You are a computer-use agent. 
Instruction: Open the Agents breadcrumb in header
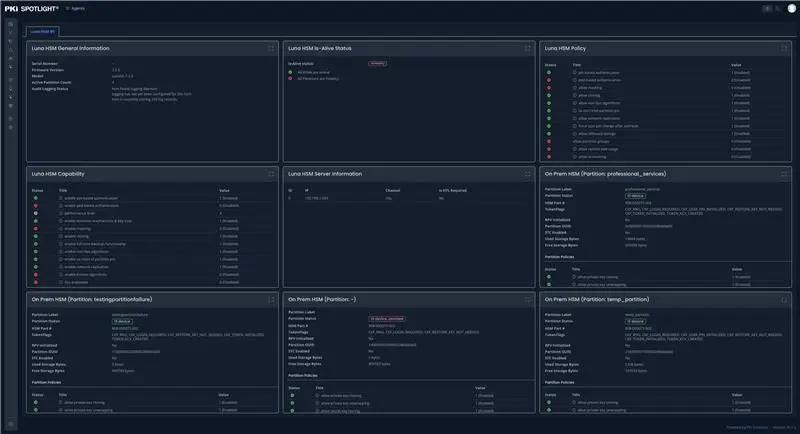pyautogui.click(x=76, y=9)
